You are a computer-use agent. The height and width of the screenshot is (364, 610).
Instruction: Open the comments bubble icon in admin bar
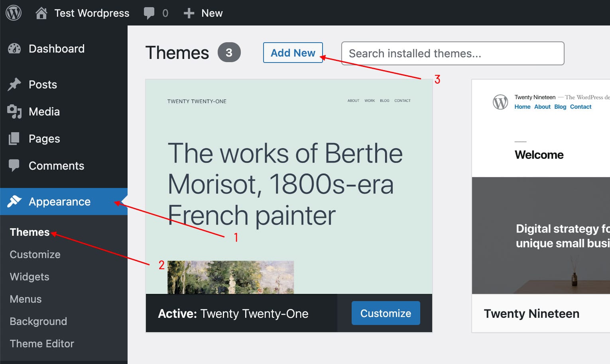(149, 13)
